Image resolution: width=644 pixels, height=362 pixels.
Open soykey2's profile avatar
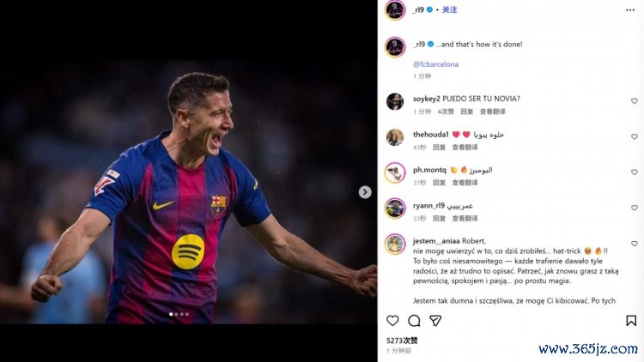coord(394,101)
